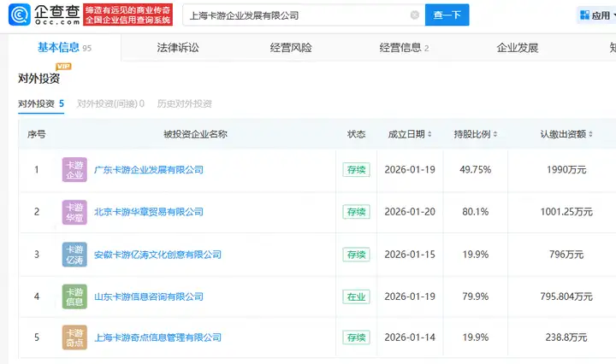Click the 存续 status tag for 安徽卡游亿涛
The image size is (616, 364).
[x=356, y=255]
